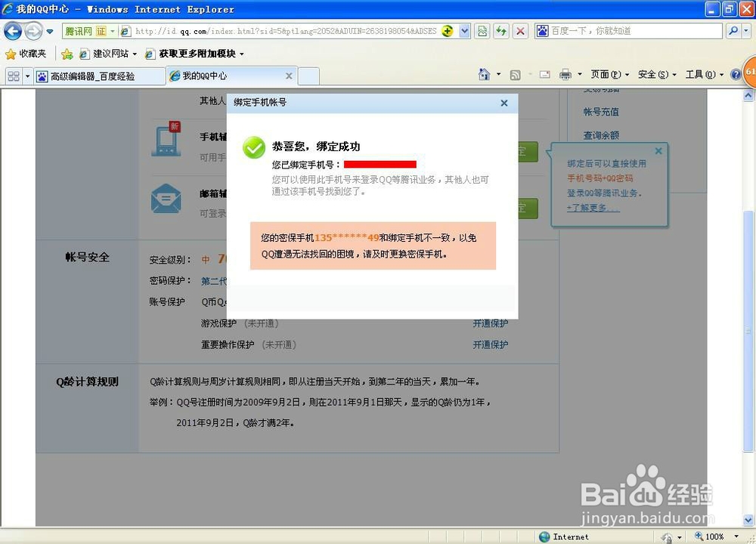Open the 收藏夹 favorites button

tap(26, 54)
